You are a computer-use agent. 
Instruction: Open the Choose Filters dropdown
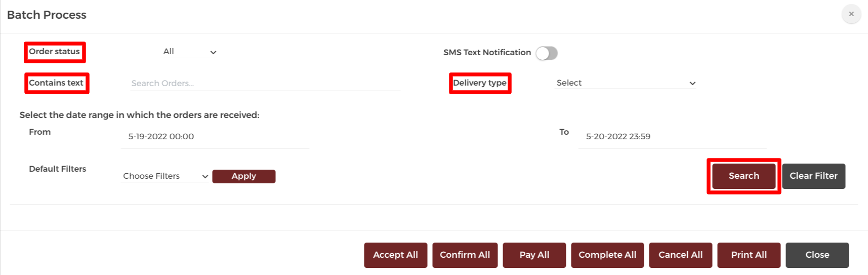pos(165,176)
